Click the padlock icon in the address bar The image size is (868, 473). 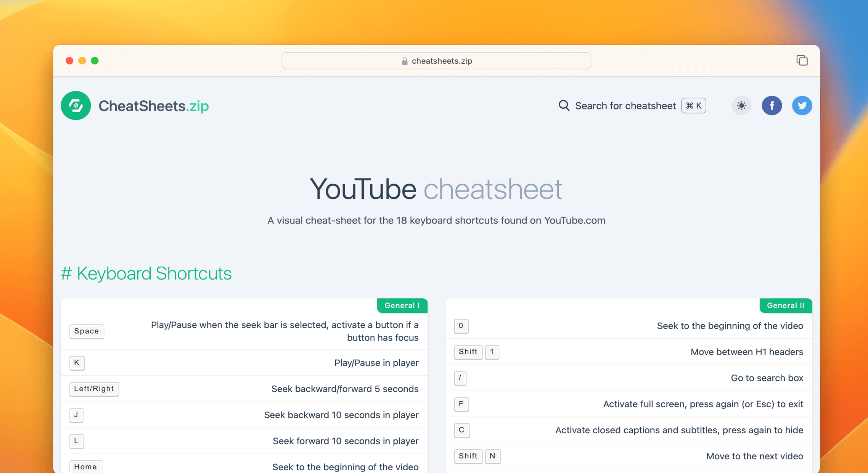[403, 61]
